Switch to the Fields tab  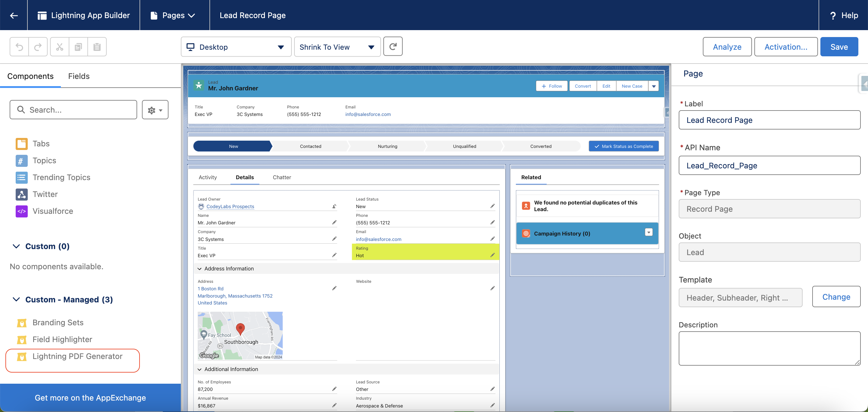(x=79, y=76)
